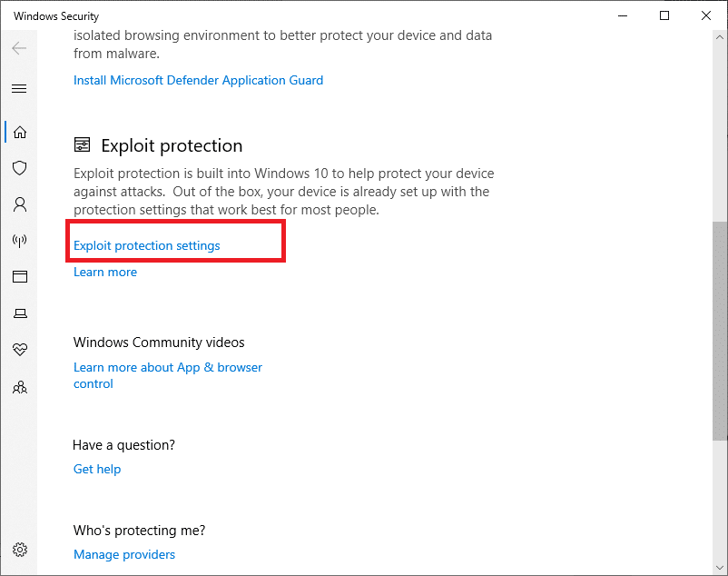Open Device security laptop icon

[19, 313]
